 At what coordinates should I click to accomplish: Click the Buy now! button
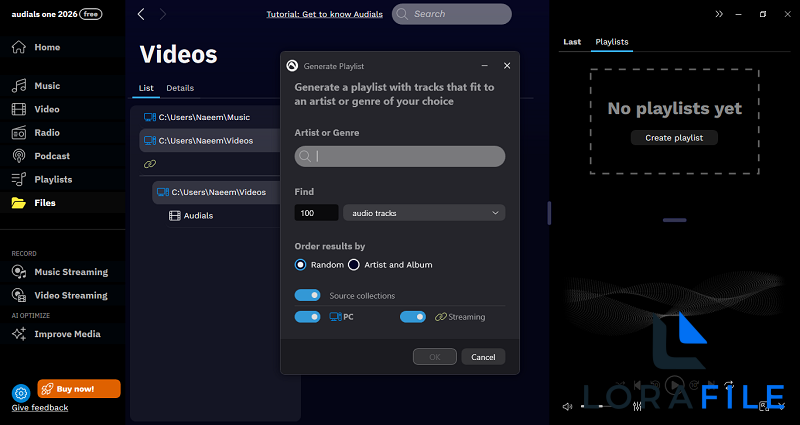pyautogui.click(x=79, y=389)
